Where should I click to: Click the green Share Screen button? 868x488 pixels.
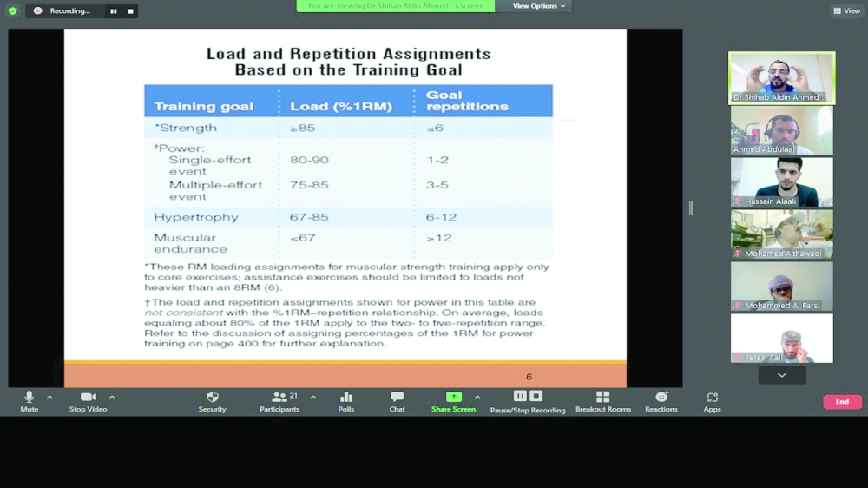pos(453,401)
